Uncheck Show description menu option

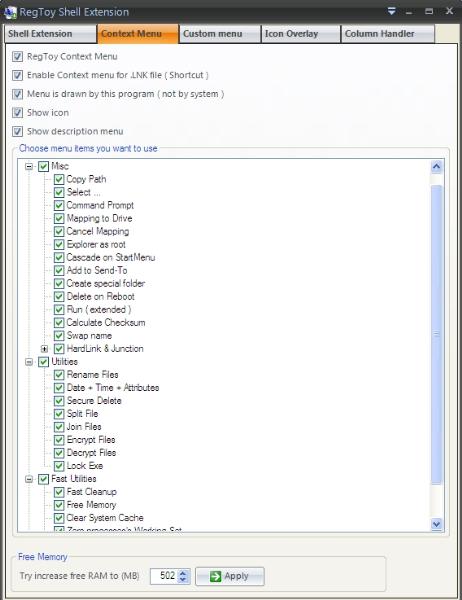[17, 132]
